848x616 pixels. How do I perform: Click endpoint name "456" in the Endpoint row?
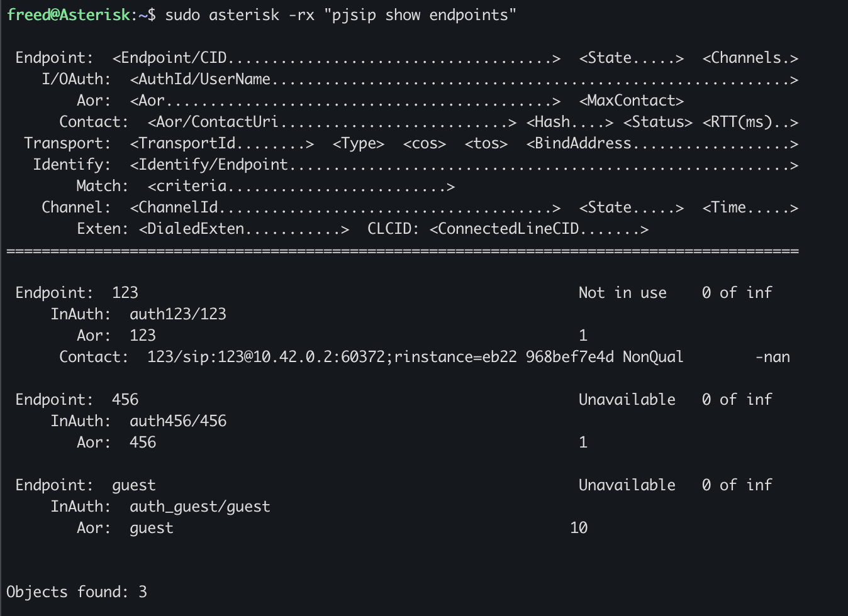(x=125, y=400)
